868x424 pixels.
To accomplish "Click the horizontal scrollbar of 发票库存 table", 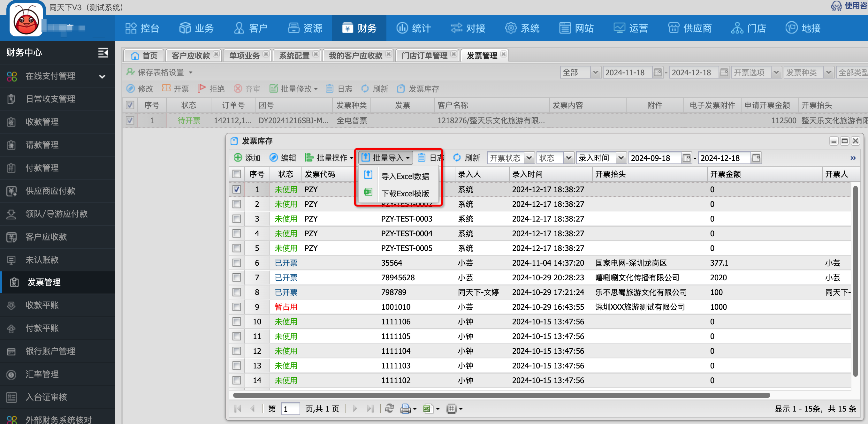I will pyautogui.click(x=501, y=395).
